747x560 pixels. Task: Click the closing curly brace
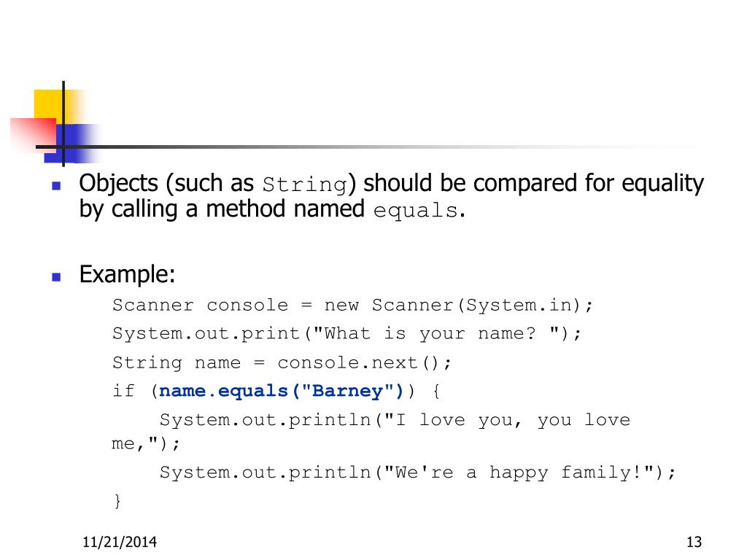(117, 501)
